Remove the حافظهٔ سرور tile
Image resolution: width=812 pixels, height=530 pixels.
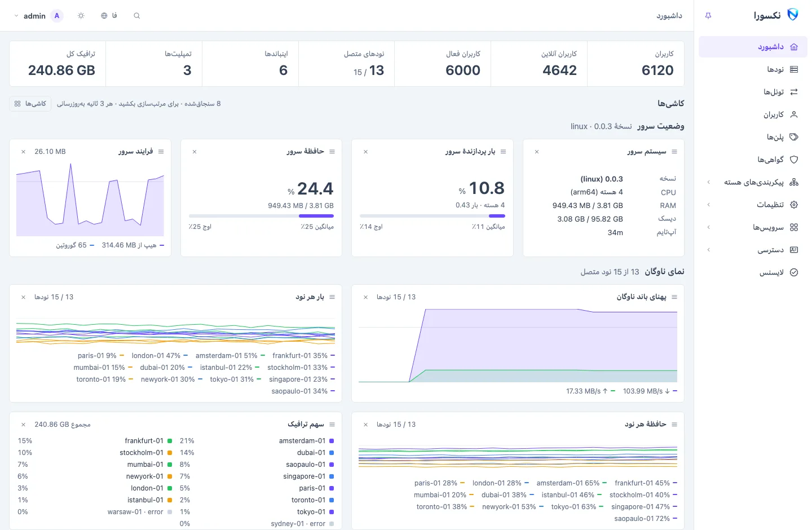[195, 152]
